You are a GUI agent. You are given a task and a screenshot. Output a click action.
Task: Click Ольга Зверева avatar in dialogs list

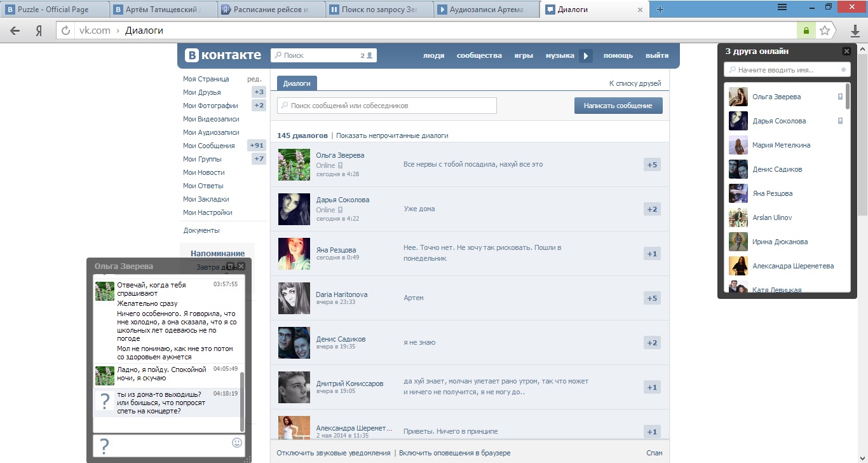click(x=294, y=165)
